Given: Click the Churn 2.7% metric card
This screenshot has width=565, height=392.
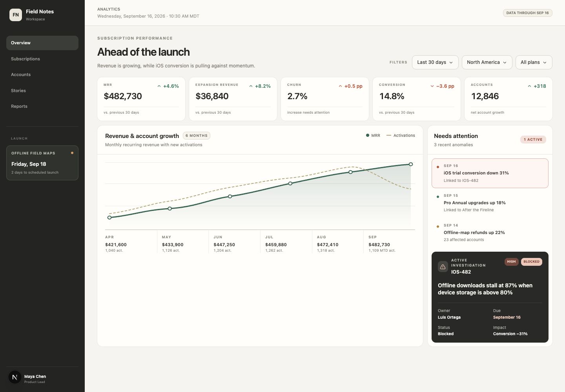Looking at the screenshot, I should [325, 99].
